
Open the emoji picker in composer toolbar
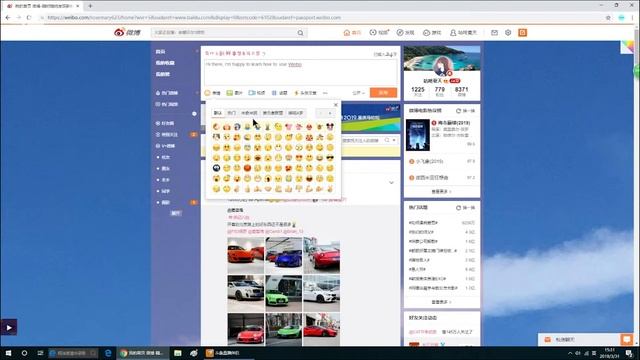tap(212, 93)
